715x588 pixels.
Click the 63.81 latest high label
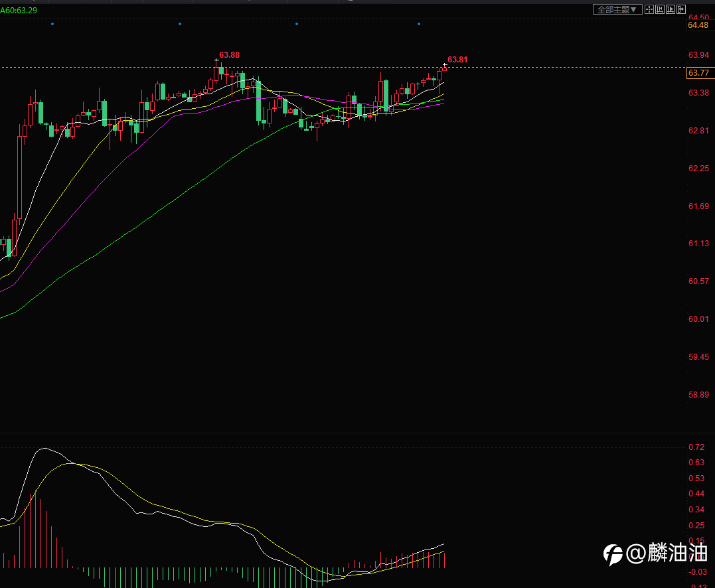point(457,60)
